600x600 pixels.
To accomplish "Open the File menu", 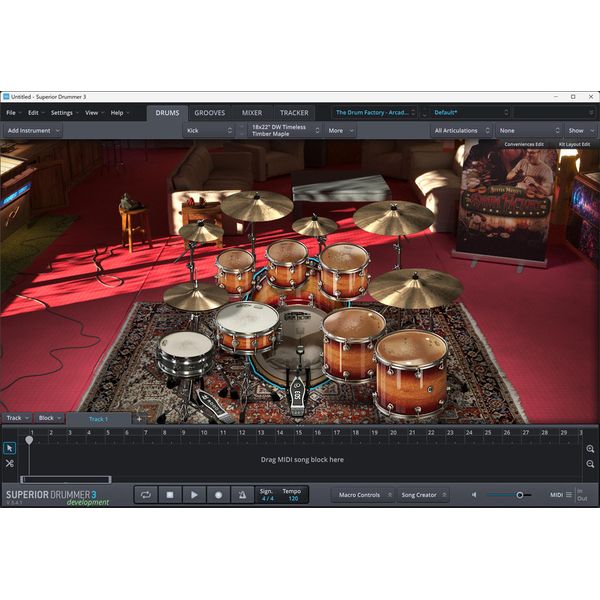I will pos(11,112).
